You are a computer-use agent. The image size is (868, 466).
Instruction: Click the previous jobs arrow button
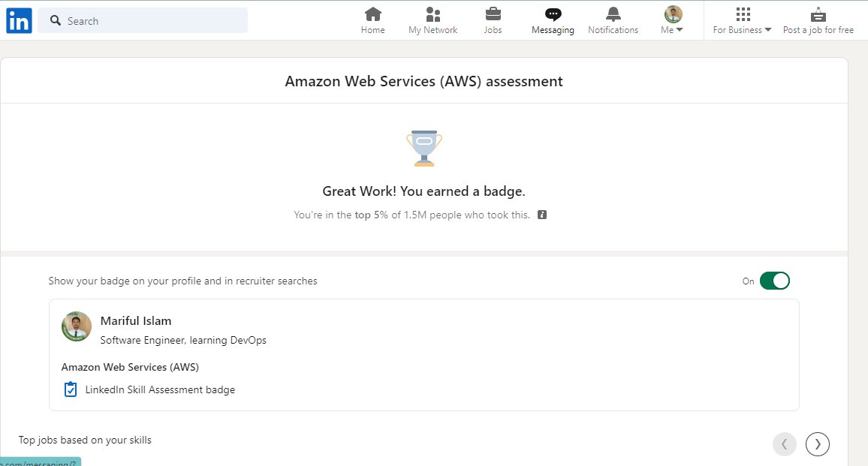(x=785, y=443)
